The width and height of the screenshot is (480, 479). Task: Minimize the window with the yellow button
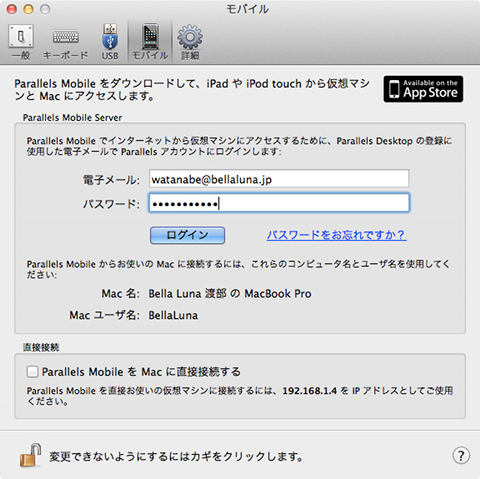[x=28, y=9]
